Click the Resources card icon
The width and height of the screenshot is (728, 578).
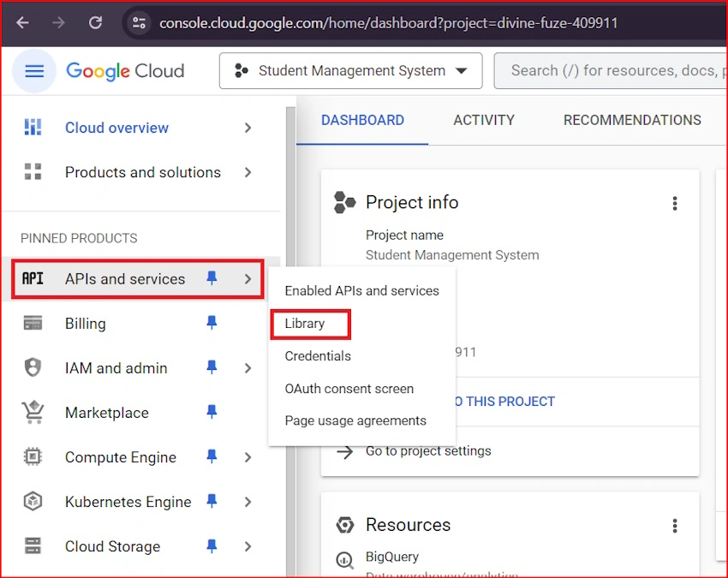[345, 525]
